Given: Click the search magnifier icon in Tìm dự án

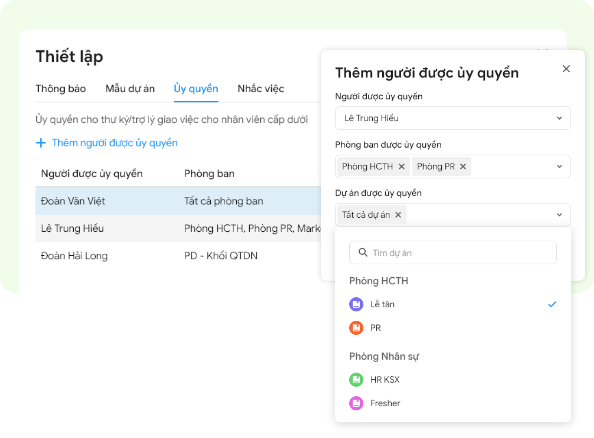Looking at the screenshot, I should point(363,252).
